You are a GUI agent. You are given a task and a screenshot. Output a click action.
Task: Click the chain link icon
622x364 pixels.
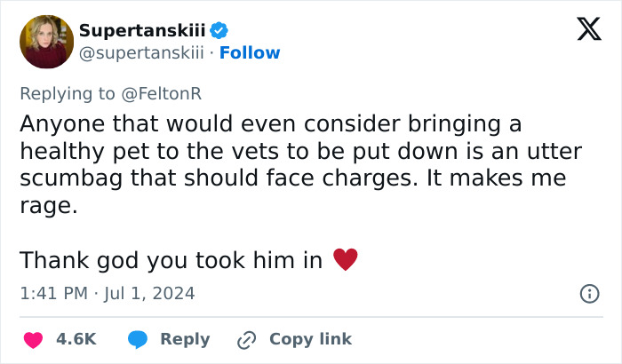[x=246, y=339]
